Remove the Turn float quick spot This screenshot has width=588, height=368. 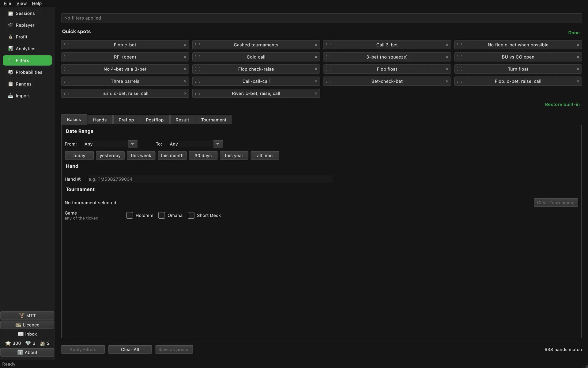(x=578, y=69)
